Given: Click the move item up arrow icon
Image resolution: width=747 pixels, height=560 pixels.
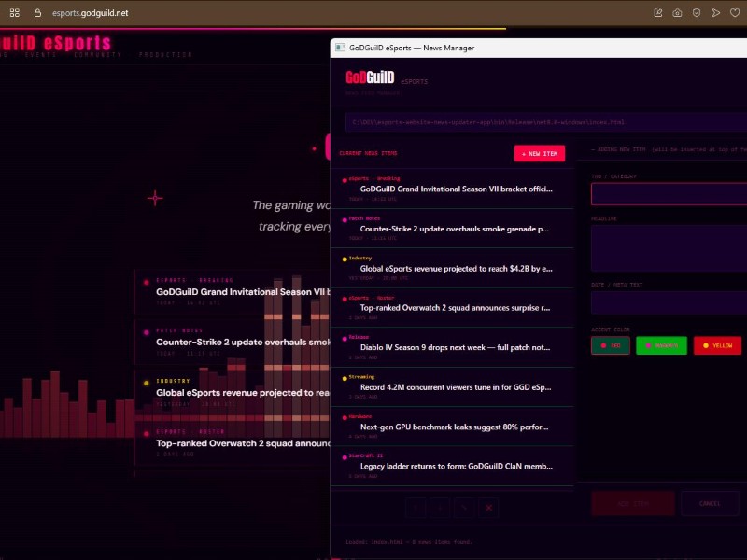Looking at the screenshot, I should point(416,508).
